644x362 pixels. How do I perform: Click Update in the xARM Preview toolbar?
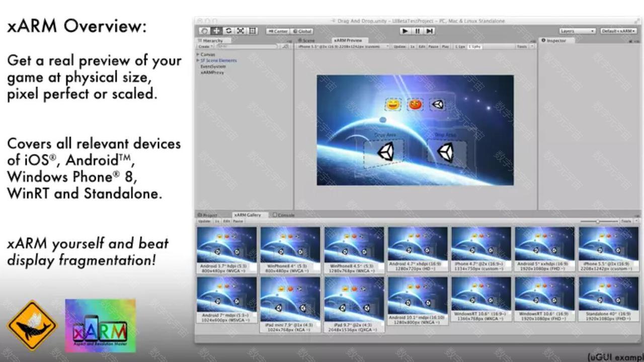tap(399, 46)
